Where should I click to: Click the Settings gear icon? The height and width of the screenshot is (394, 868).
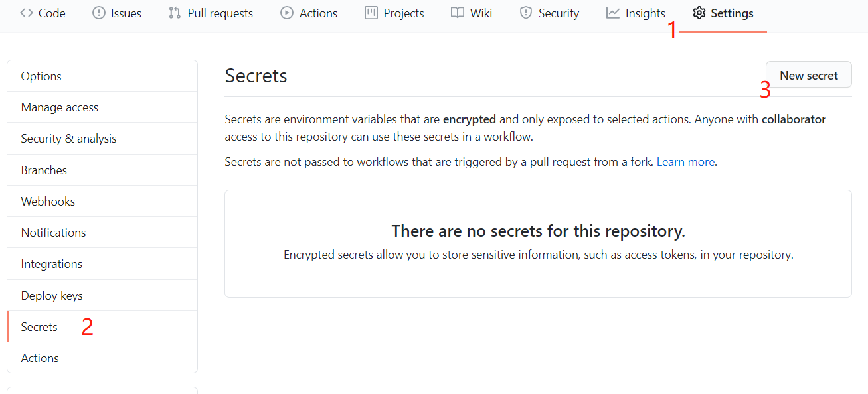(699, 13)
